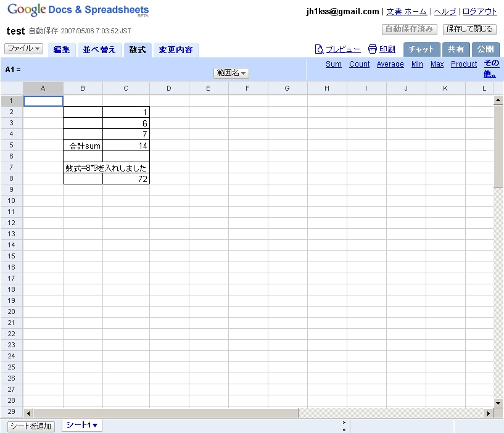Open the ファイル dropdown menu
This screenshot has height=433, width=504.
click(23, 49)
